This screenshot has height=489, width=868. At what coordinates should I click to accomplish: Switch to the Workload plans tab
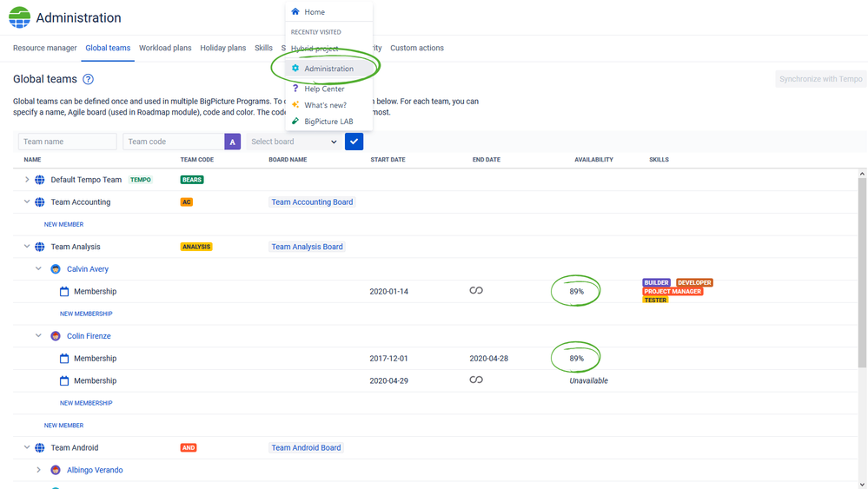tap(165, 48)
